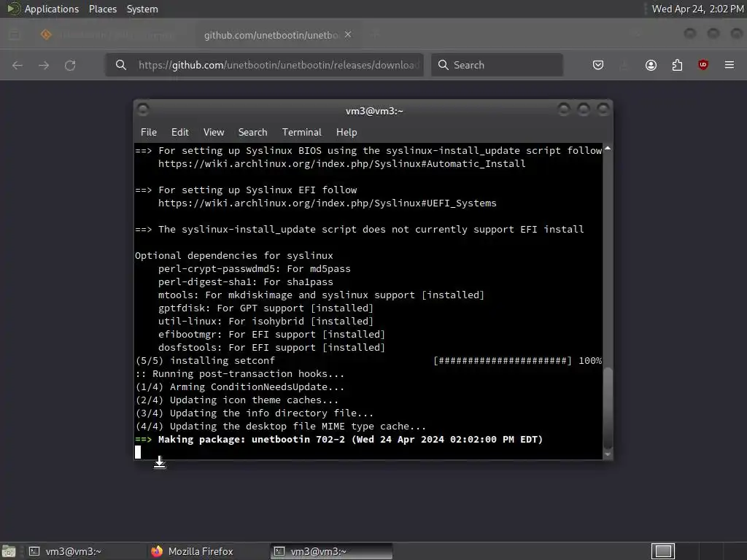Focus the Firefox Search box
Image resolution: width=747 pixels, height=560 pixels.
497,65
